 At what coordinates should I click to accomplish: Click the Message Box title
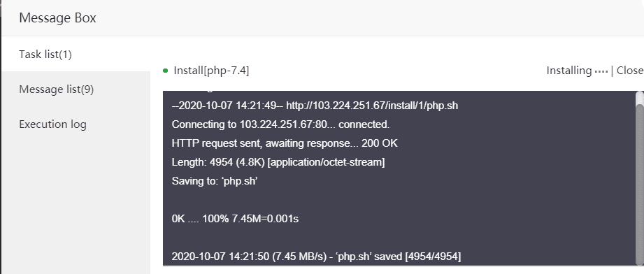tap(57, 18)
